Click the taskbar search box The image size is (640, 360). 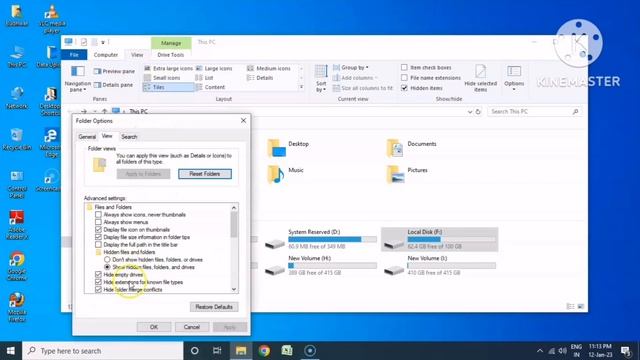pyautogui.click(x=102, y=351)
